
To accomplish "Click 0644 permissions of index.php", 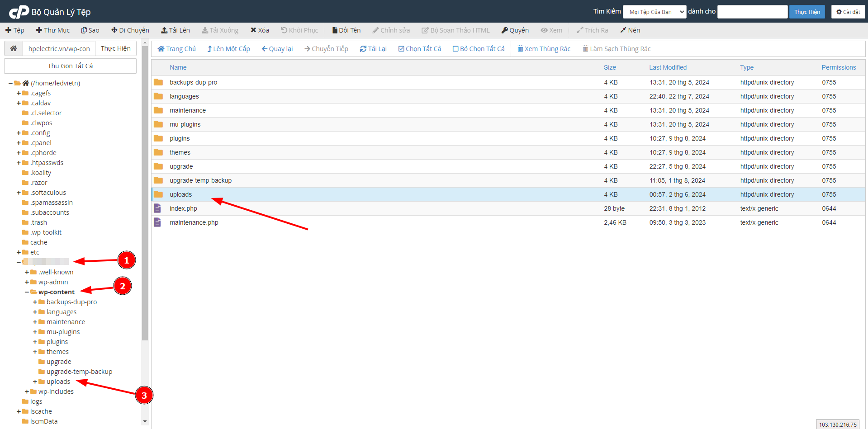I will pyautogui.click(x=829, y=208).
